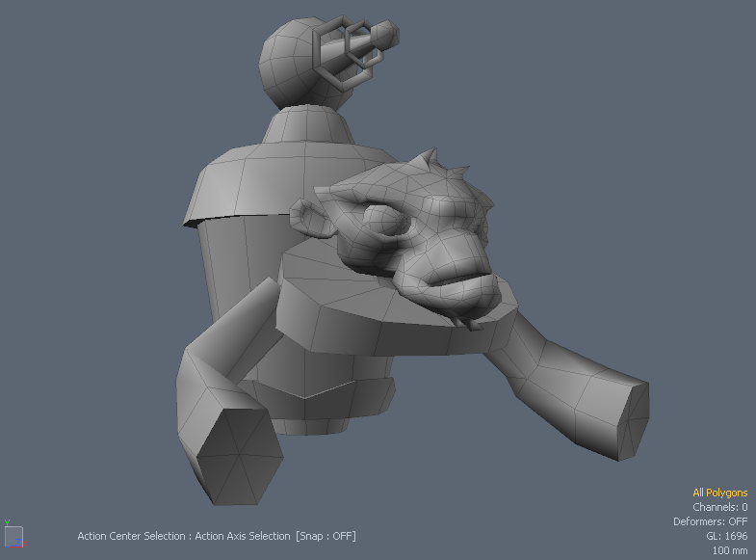Click the 'Channels: 0' readout
This screenshot has height=560, width=756.
point(719,507)
